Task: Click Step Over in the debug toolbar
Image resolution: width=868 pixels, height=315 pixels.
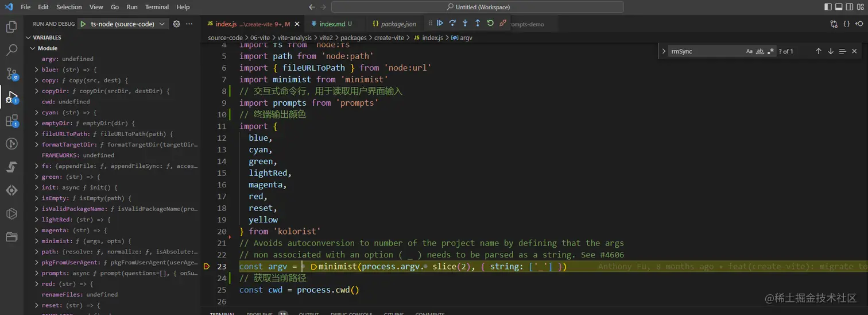Action: click(x=452, y=23)
